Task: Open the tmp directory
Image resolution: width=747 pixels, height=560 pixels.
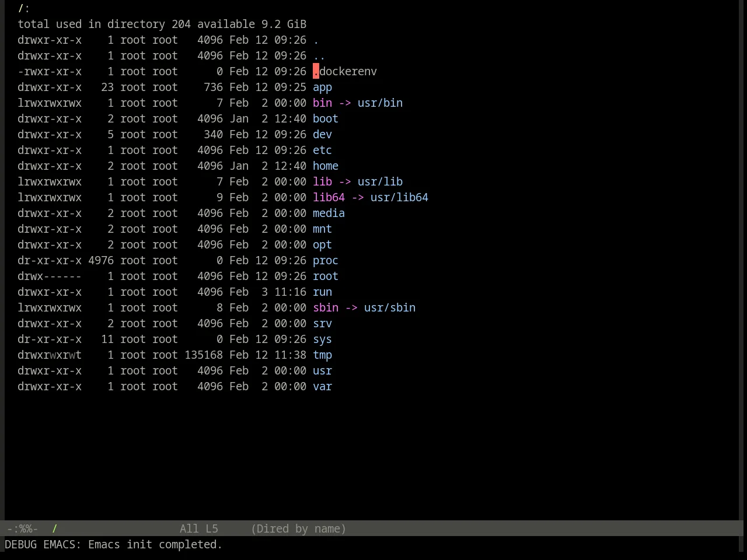Action: [322, 355]
